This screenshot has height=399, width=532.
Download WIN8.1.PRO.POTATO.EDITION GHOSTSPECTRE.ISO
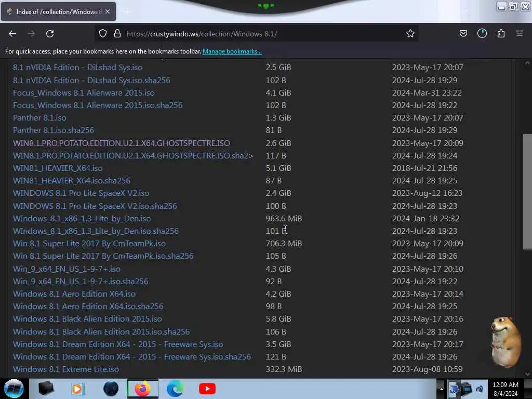(122, 143)
